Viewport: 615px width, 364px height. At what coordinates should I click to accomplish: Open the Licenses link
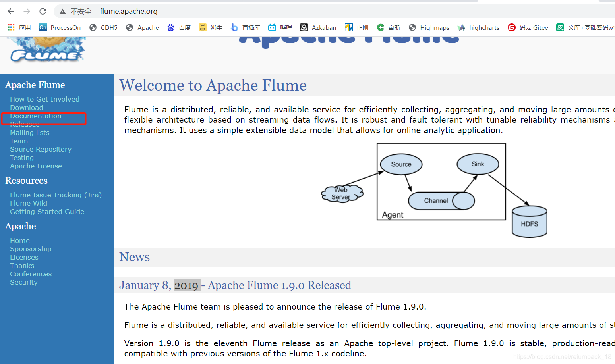click(24, 257)
